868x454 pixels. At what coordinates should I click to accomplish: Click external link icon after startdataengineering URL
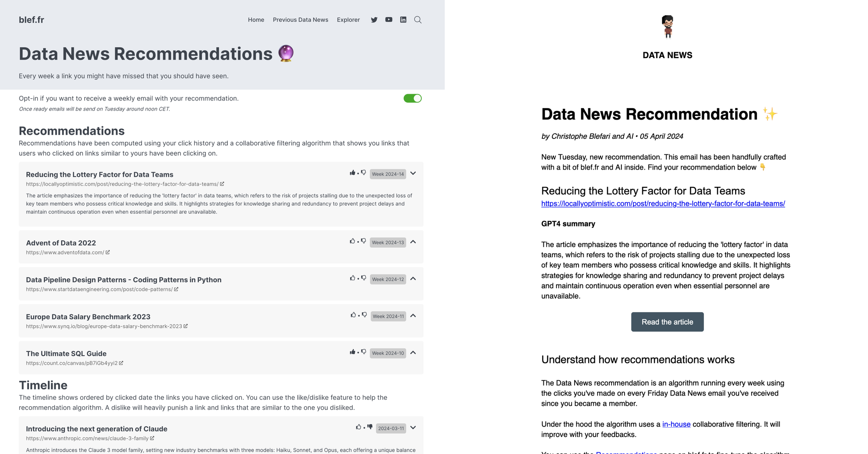point(176,289)
